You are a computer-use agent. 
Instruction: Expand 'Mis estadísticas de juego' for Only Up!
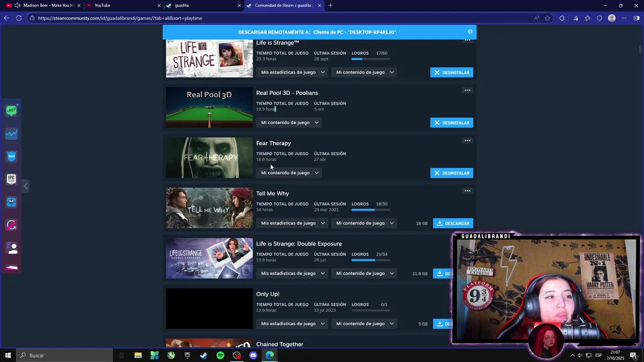[293, 324]
